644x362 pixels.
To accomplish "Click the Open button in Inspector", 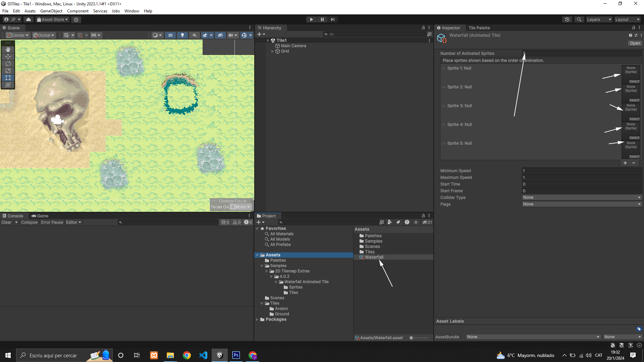I will pos(635,43).
